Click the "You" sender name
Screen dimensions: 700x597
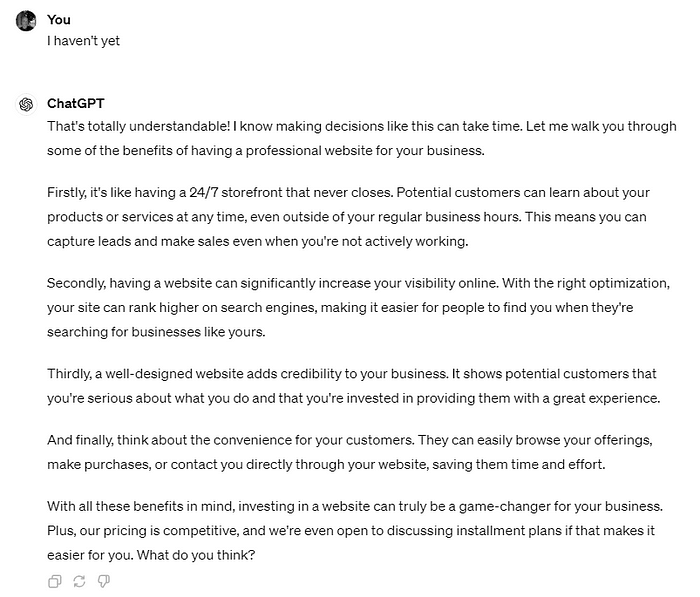58,20
